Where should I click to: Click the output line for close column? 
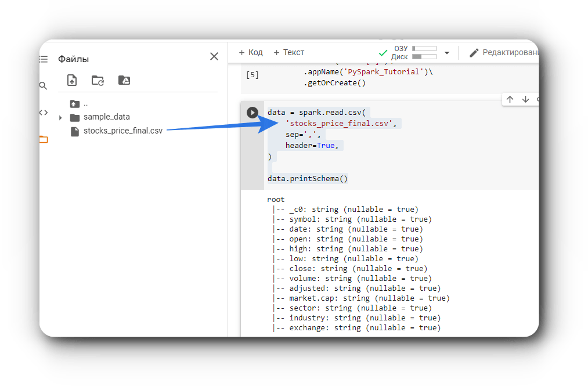tap(349, 269)
